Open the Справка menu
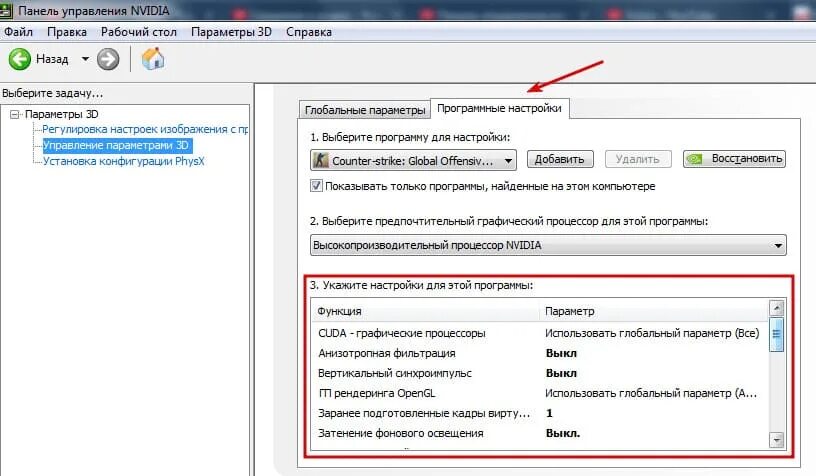The image size is (816, 476). coord(309,32)
